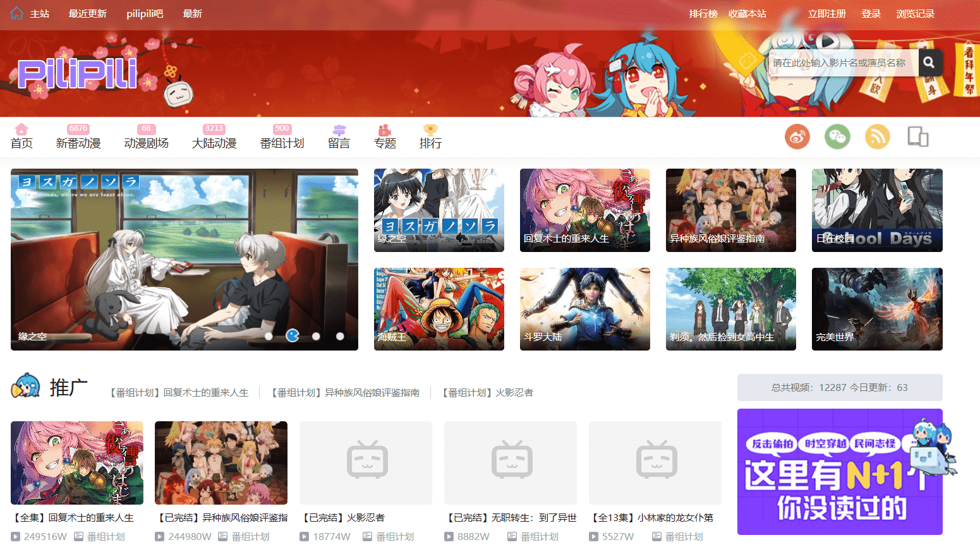Viewport: 980px width, 552px height.
Task: Click the mascot icon beside 推广
Action: [x=26, y=386]
